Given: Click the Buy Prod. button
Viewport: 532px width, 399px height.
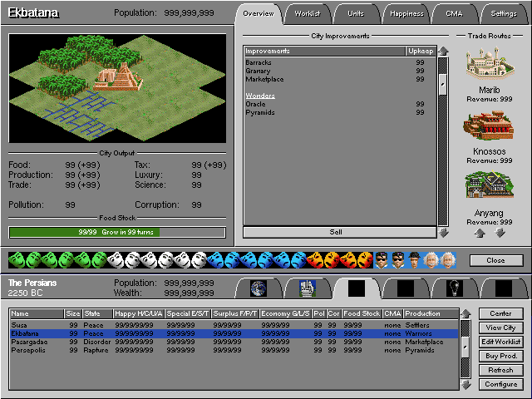Looking at the screenshot, I should coord(500,356).
